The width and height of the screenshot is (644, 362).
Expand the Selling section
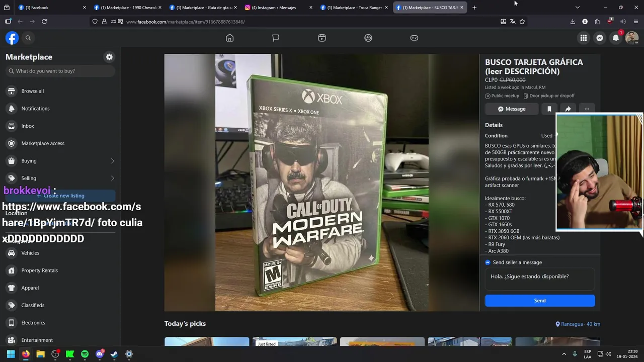(60, 178)
